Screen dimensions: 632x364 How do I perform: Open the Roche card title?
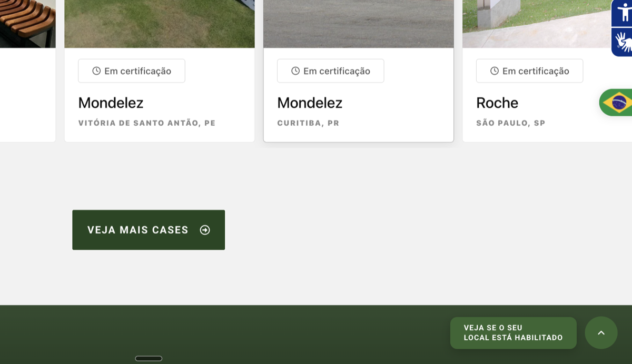[x=497, y=103]
